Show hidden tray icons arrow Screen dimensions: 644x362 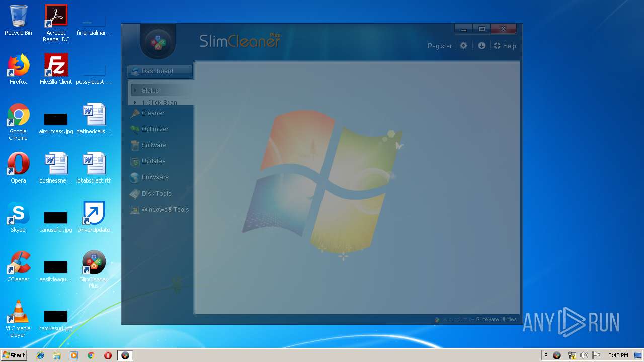pos(546,355)
